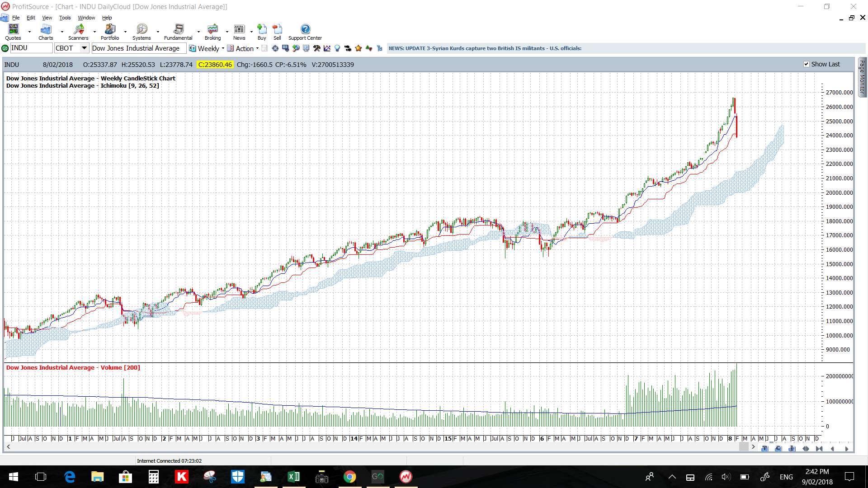Screen dimensions: 868x488
Task: Open the CBOT exchange dropdown
Action: pos(84,48)
